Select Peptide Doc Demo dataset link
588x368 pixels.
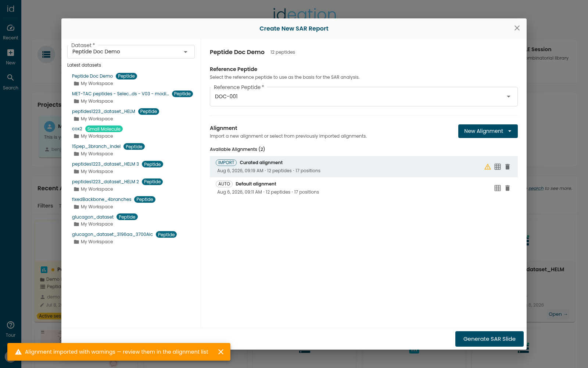click(92, 76)
